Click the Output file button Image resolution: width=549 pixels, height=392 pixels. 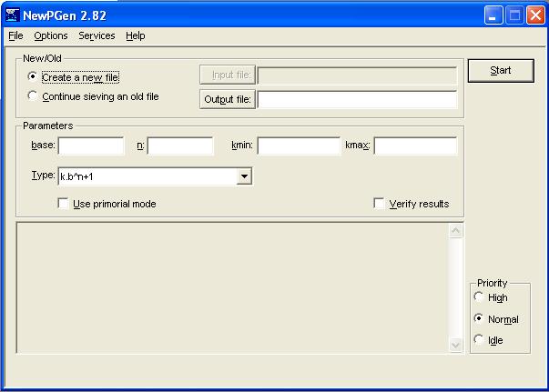point(228,100)
